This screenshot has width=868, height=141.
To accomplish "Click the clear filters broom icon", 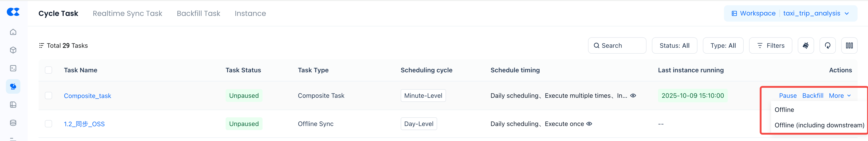I will click(806, 46).
